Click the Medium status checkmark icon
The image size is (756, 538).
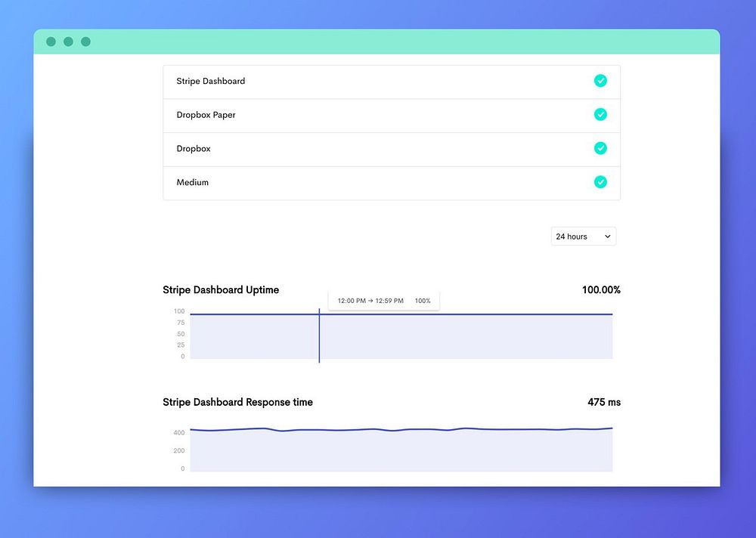(600, 182)
